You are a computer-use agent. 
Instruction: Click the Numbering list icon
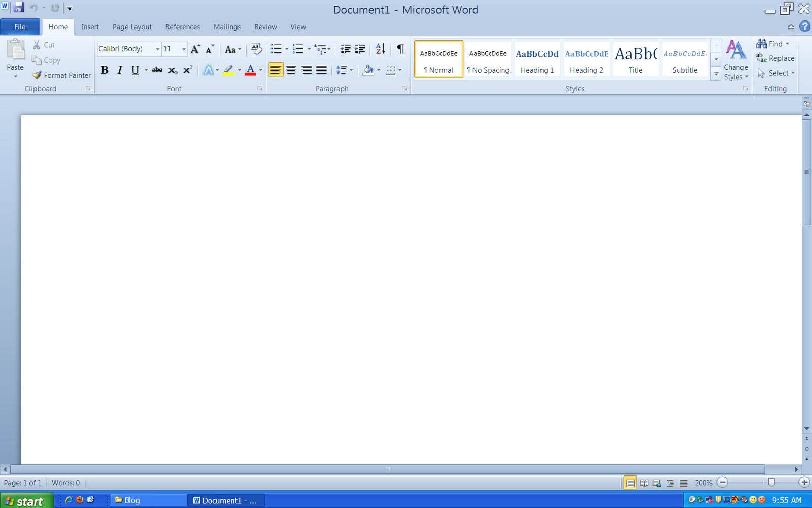pyautogui.click(x=298, y=49)
